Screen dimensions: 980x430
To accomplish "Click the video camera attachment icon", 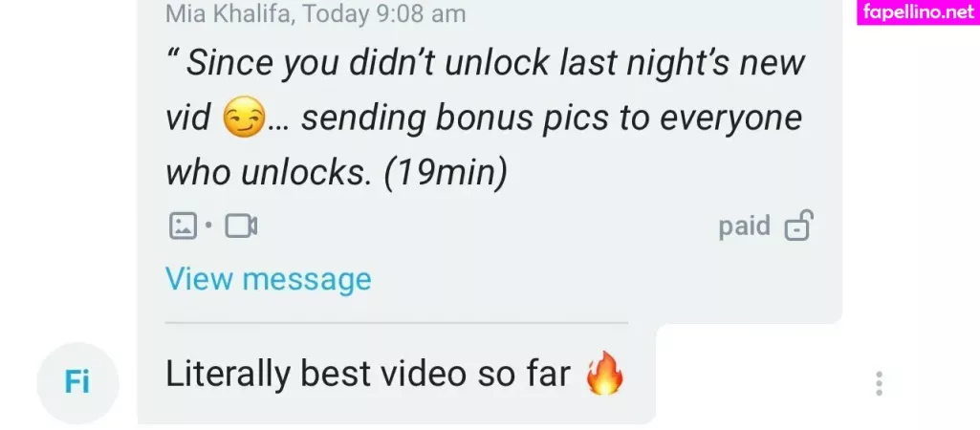I will (241, 226).
